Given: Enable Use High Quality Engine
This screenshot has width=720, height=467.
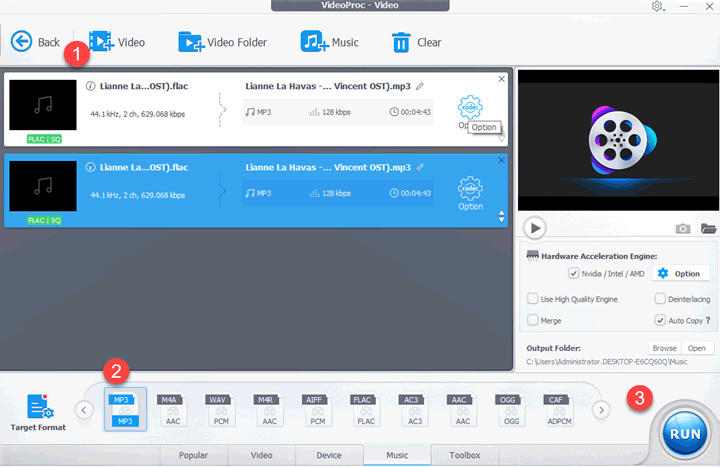Looking at the screenshot, I should pos(533,299).
